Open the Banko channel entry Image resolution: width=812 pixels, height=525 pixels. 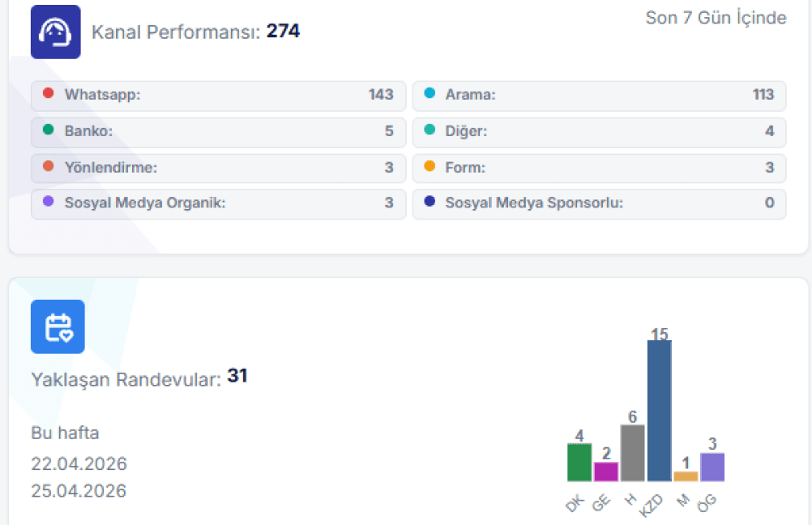point(218,131)
